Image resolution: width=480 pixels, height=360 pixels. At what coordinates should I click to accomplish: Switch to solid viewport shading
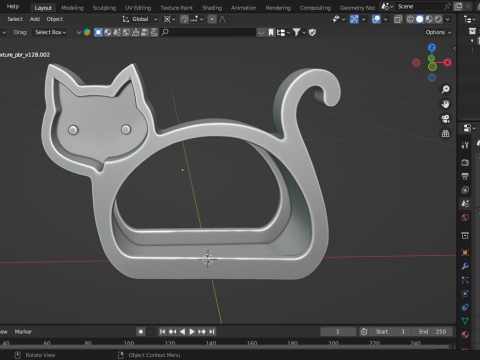tap(420, 19)
